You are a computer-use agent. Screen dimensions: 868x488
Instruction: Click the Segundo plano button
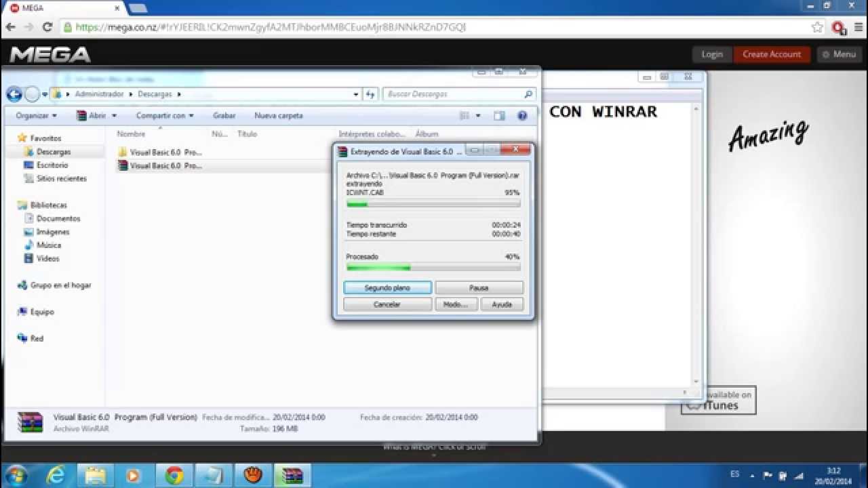(x=387, y=288)
